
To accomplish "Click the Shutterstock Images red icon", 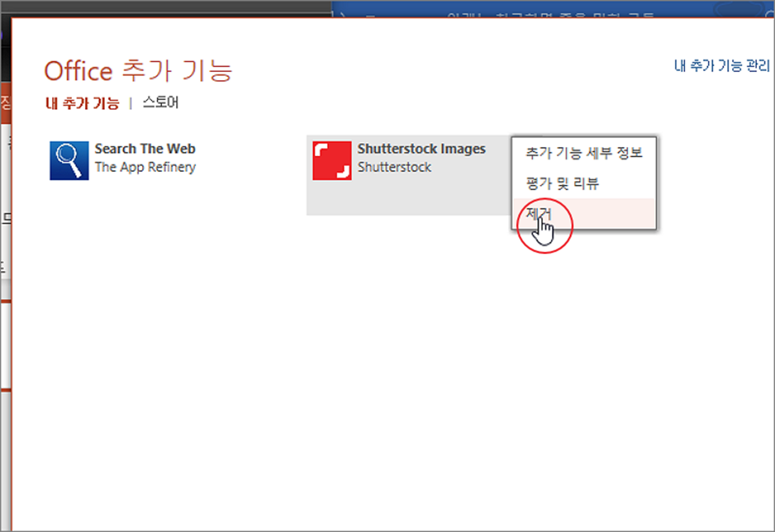I will point(332,161).
